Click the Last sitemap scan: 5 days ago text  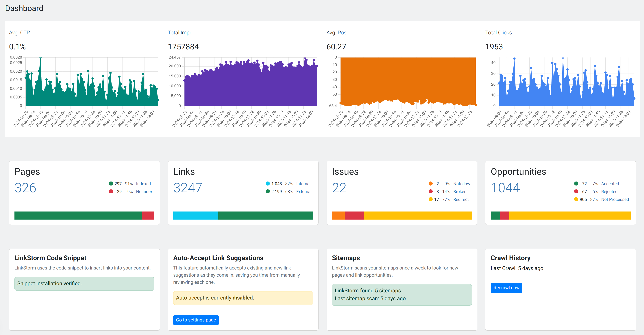(x=370, y=299)
